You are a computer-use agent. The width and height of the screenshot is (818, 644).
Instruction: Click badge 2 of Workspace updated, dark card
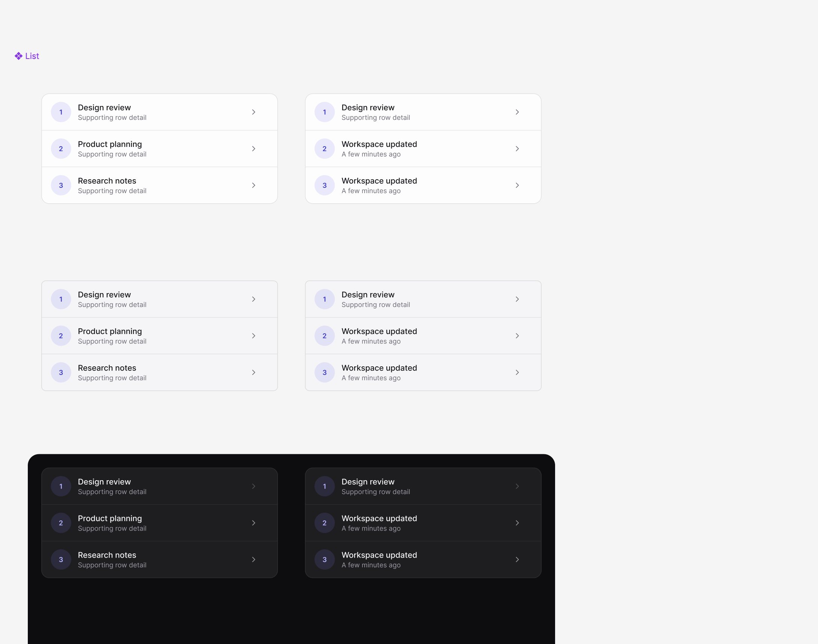[324, 523]
